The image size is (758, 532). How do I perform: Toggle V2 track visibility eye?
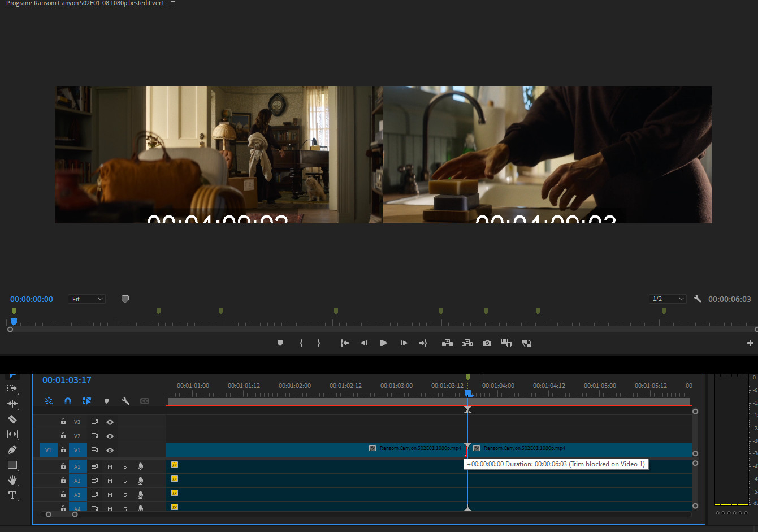[110, 436]
